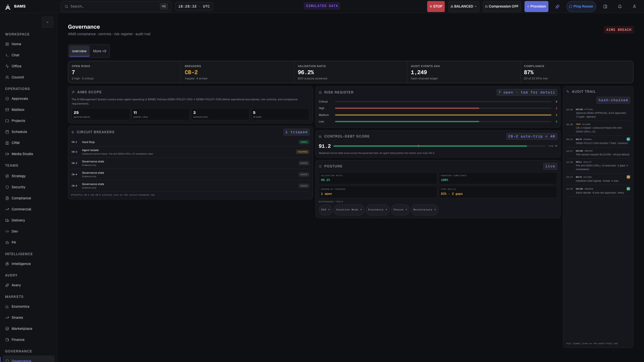Screen dimensions: 644x362
Task: Open Projects in the sidebar
Action: point(28,121)
